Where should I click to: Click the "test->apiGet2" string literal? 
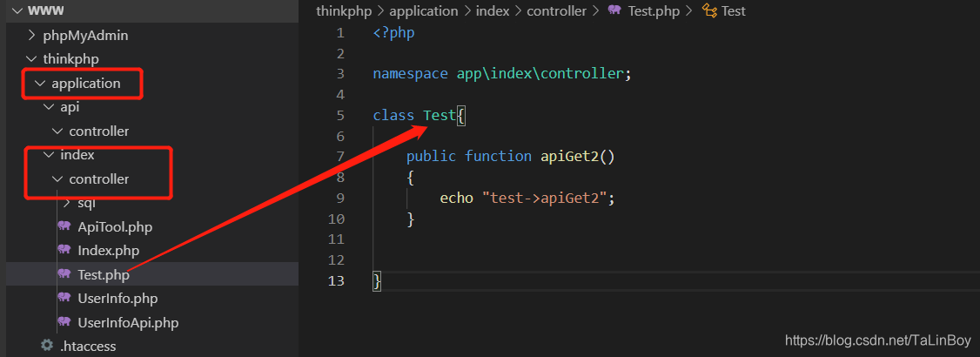544,199
